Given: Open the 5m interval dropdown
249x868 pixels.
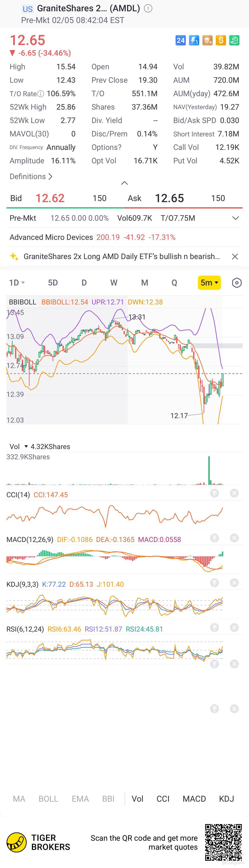Looking at the screenshot, I should 209,283.
